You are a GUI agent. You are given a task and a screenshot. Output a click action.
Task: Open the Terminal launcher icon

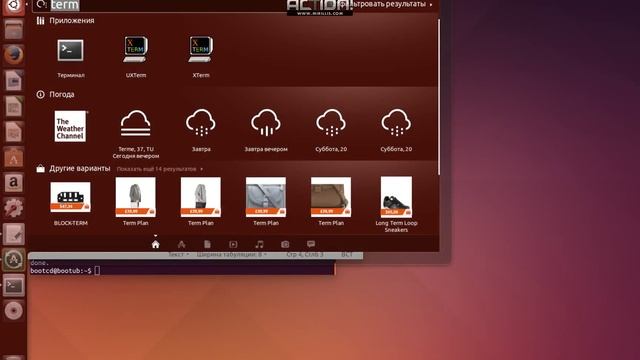pyautogui.click(x=13, y=285)
